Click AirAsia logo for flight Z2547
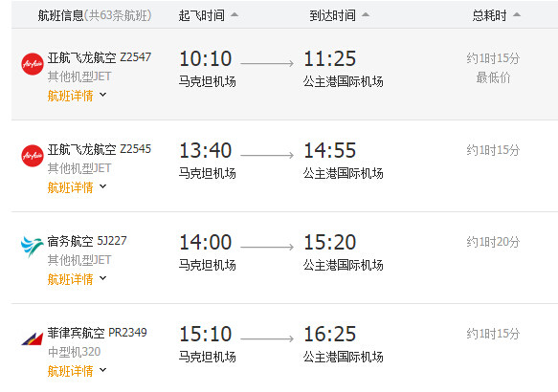The width and height of the screenshot is (558, 392). pos(33,64)
